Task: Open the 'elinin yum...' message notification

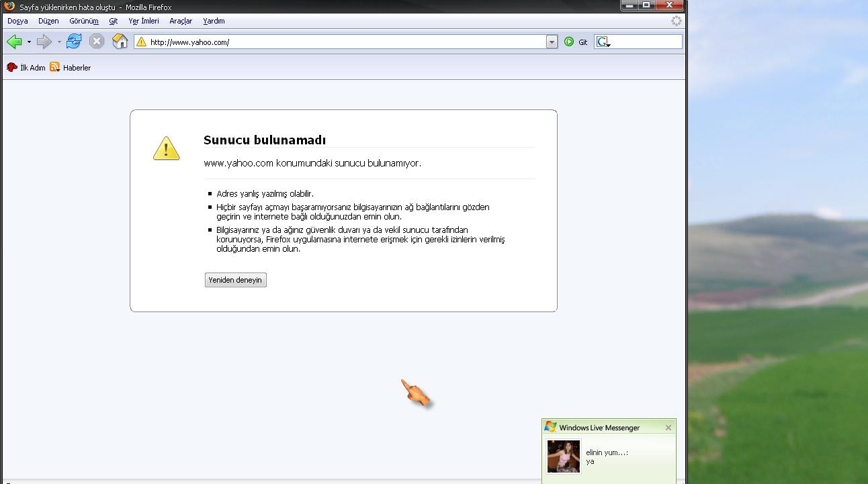Action: tap(607, 456)
